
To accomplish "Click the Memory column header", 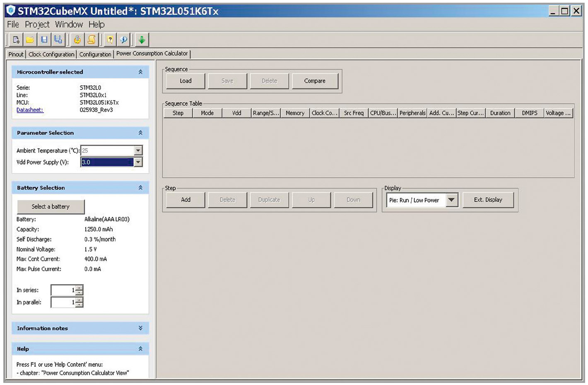I will (295, 113).
